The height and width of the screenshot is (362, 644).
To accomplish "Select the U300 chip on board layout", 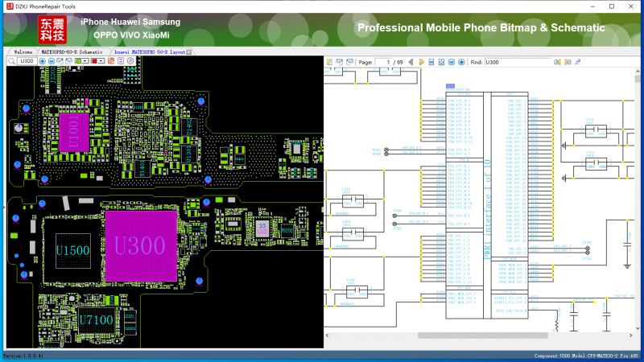I will click(x=141, y=246).
